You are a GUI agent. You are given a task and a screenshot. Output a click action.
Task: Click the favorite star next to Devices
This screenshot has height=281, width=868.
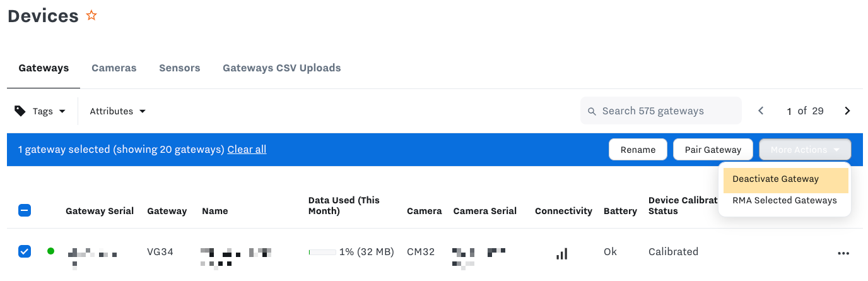tap(91, 16)
